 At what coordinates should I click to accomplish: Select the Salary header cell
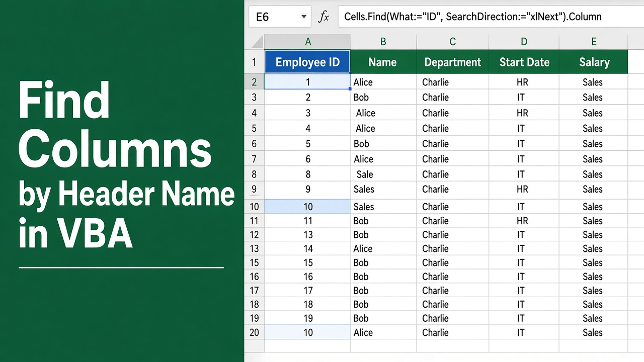click(594, 62)
